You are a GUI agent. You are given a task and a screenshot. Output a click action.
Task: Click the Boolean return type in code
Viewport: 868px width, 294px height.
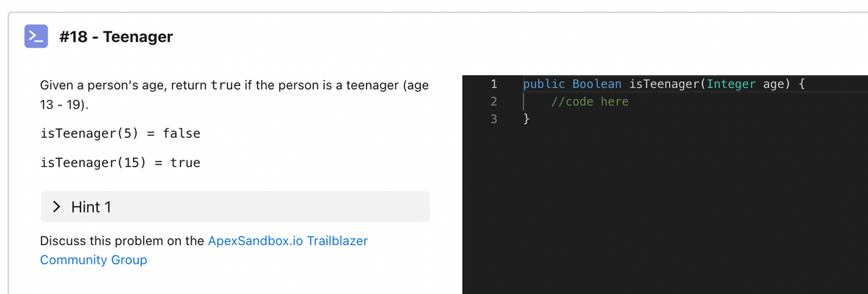click(x=597, y=84)
